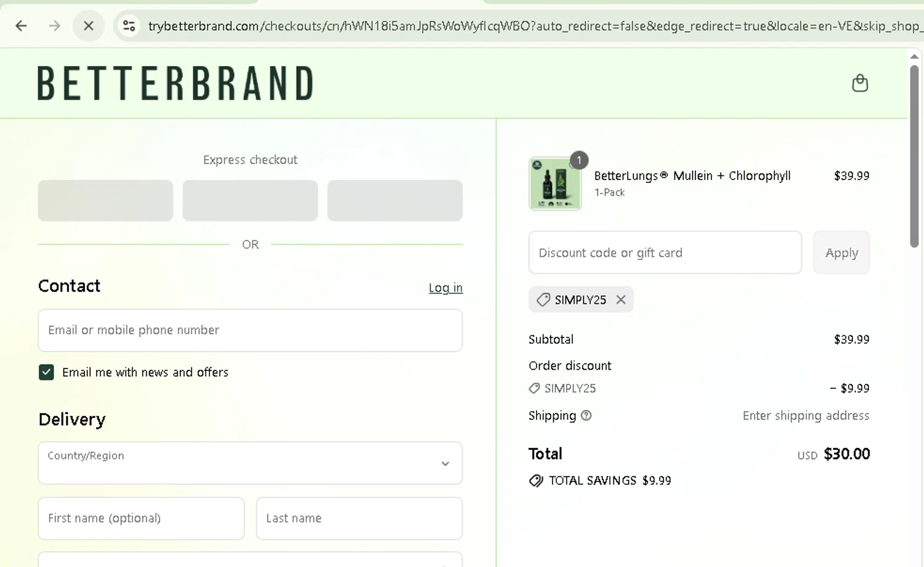Stop page loading with X button
This screenshot has width=924, height=567.
[89, 26]
